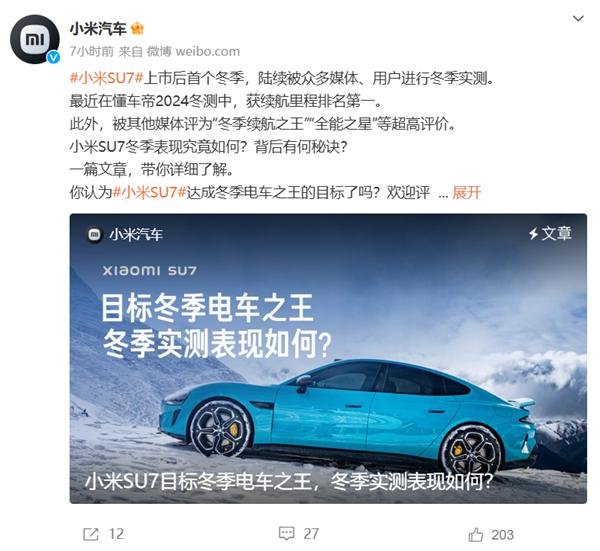Click the repost count 12
This screenshot has width=600, height=551.
116,534
